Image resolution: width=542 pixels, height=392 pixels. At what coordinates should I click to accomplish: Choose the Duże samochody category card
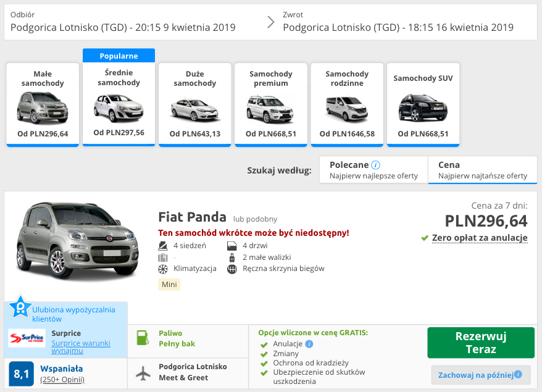click(194, 104)
